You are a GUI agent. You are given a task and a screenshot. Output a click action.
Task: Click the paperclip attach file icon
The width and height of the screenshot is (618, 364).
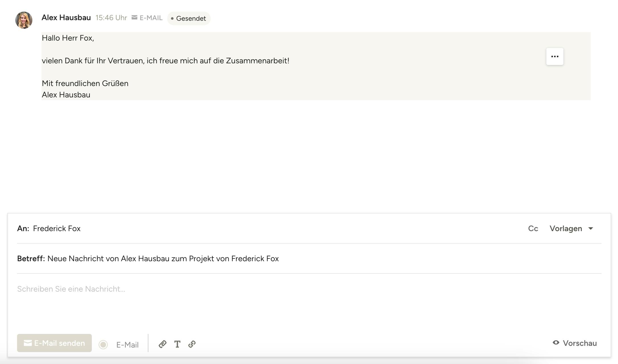[162, 344]
